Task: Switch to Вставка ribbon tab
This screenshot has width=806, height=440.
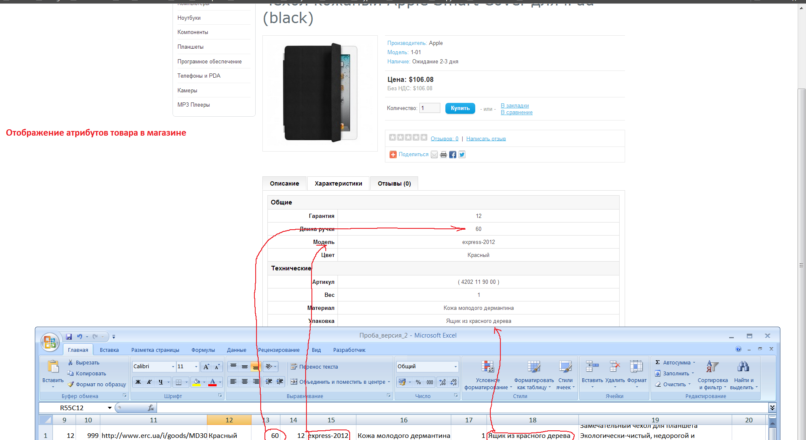Action: [x=109, y=350]
